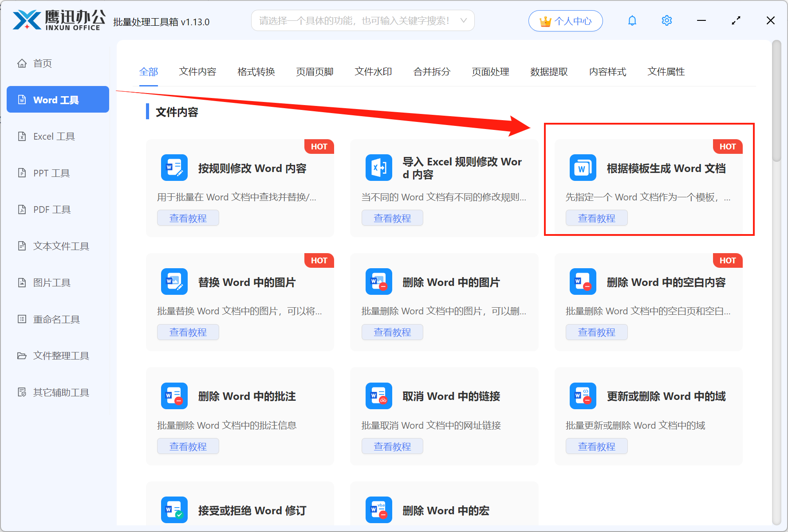The width and height of the screenshot is (788, 532).
Task: Expand the function search dropdown
Action: [x=464, y=20]
